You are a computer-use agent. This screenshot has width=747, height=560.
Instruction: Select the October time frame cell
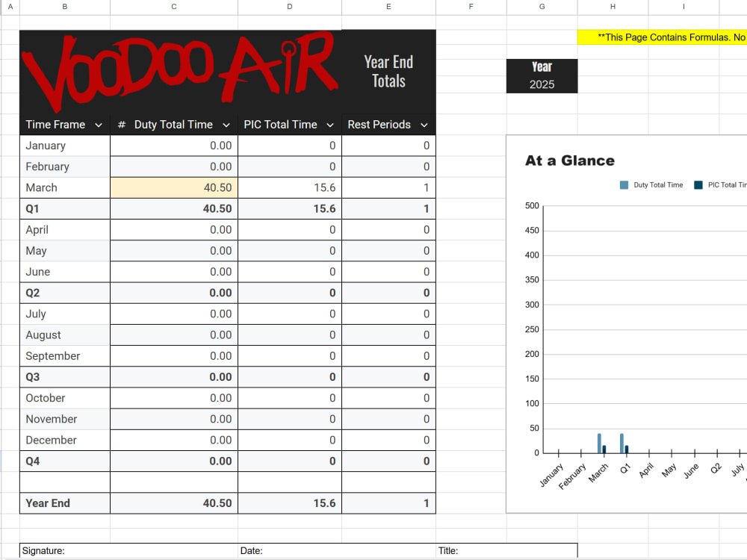[65, 398]
